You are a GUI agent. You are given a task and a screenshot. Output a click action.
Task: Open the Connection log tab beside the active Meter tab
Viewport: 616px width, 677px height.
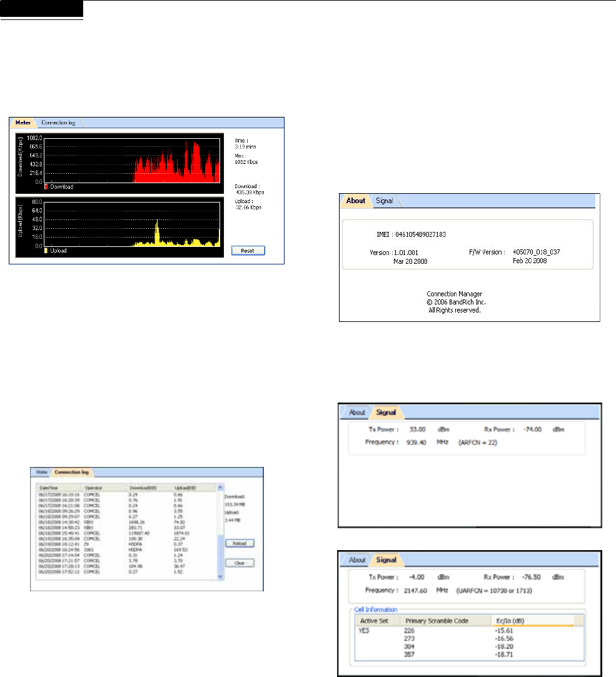[58, 123]
